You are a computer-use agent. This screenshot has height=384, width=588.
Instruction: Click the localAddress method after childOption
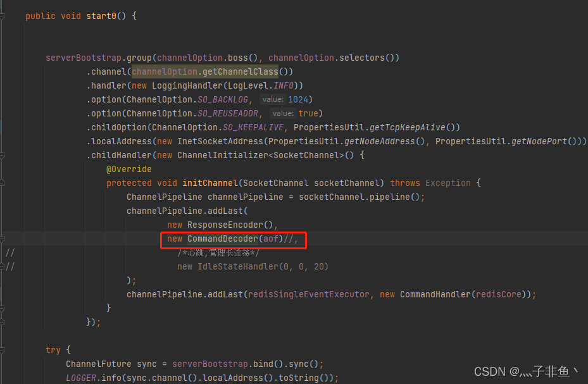pos(121,141)
